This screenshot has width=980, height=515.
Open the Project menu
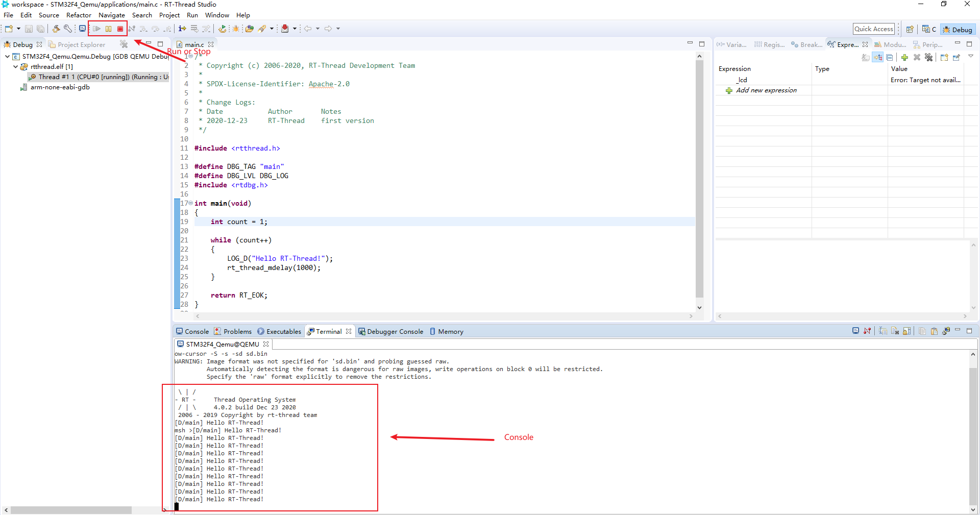(x=169, y=15)
